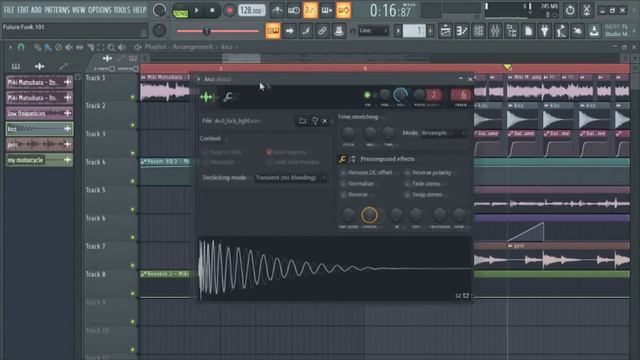Click the channel volume knob
This screenshot has width=640, height=360.
point(400,95)
